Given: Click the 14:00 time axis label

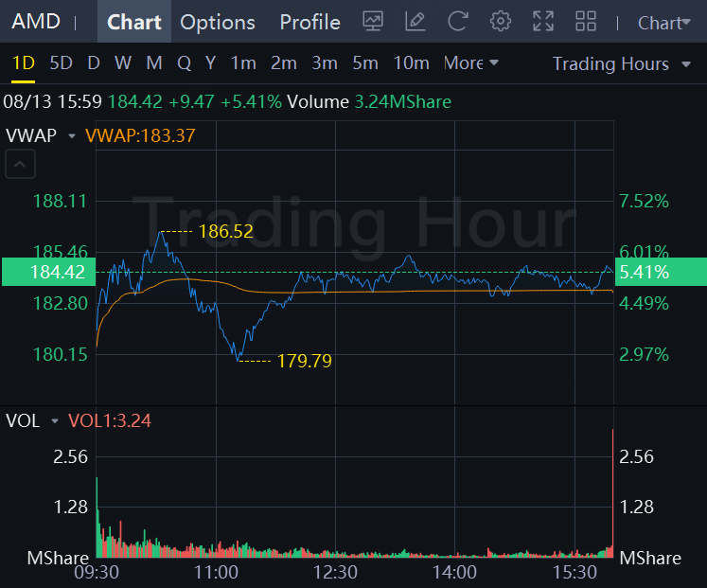Looking at the screenshot, I should pos(454,573).
